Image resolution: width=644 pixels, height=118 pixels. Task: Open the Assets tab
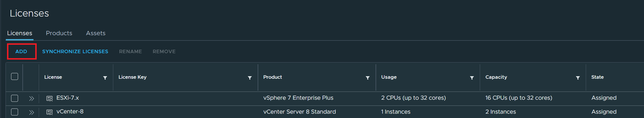pos(95,33)
